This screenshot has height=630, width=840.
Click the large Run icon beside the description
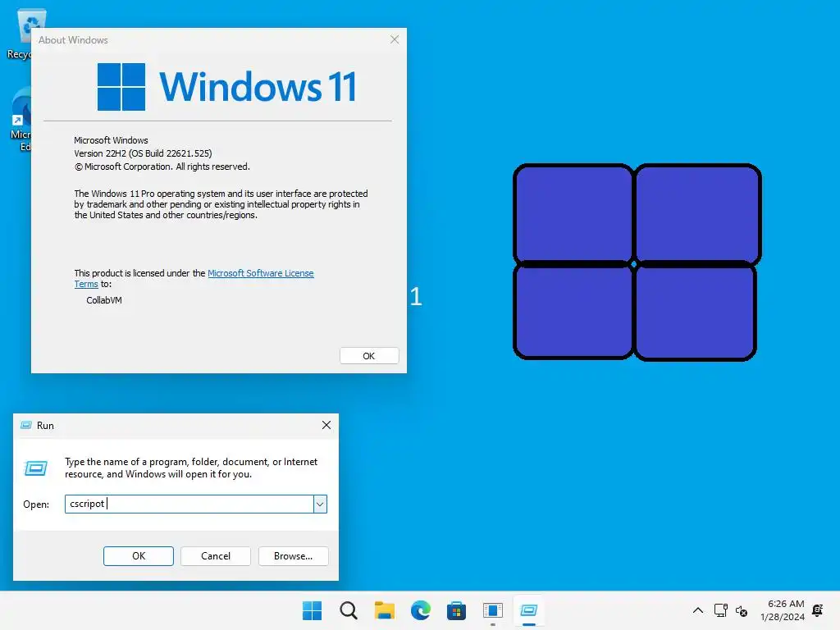coord(36,468)
